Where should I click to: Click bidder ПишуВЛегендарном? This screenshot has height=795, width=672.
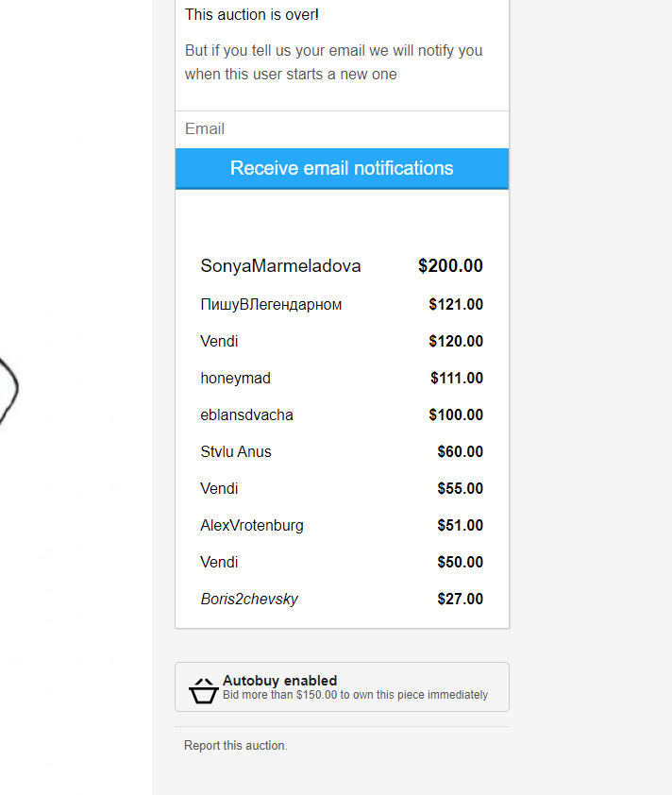271,305
